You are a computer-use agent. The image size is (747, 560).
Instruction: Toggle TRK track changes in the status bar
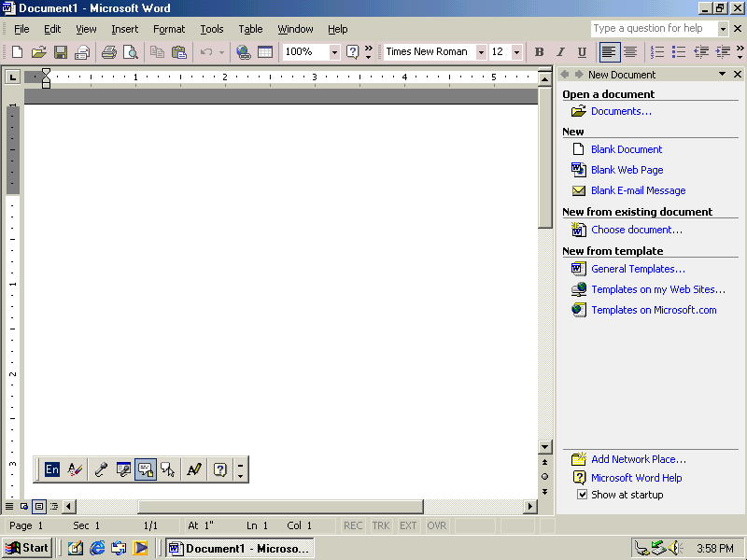click(x=381, y=525)
